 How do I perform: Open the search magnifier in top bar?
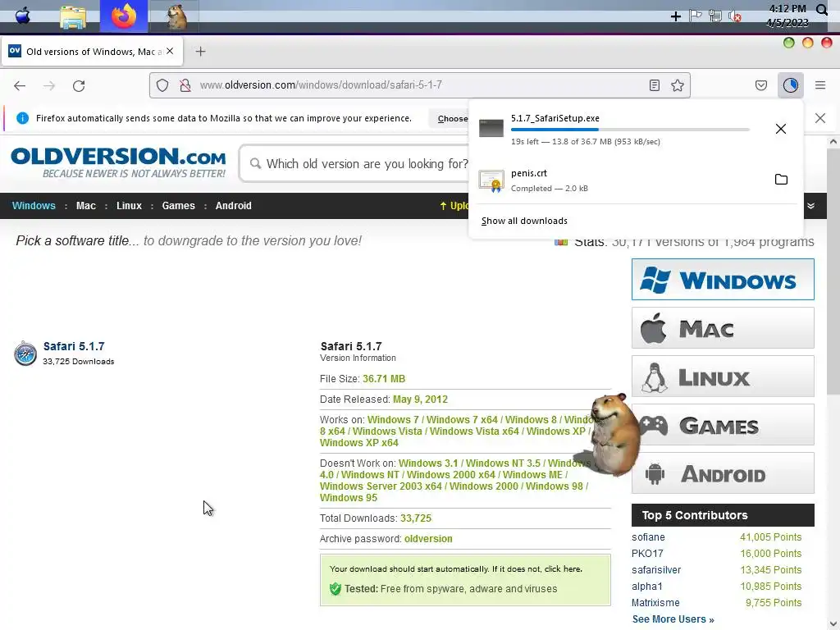click(x=822, y=10)
